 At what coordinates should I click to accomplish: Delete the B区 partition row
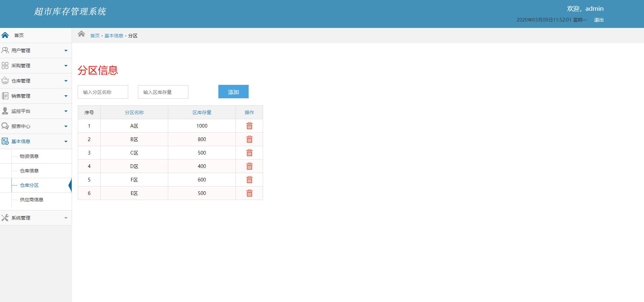tap(249, 139)
